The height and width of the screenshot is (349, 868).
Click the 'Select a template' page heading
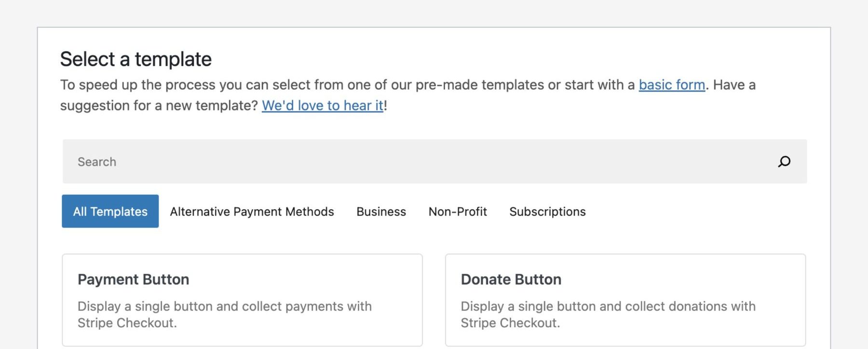point(136,59)
